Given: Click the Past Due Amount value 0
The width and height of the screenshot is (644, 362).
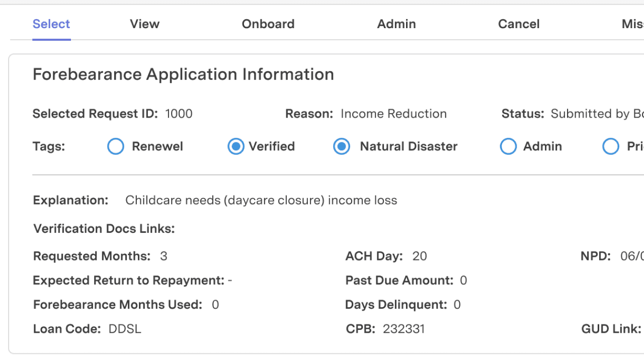Looking at the screenshot, I should point(463,280).
